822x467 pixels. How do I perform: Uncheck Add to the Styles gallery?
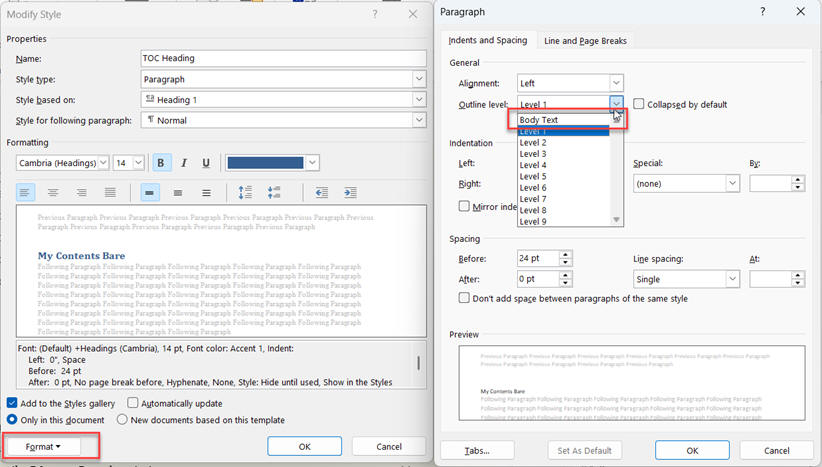pos(13,402)
